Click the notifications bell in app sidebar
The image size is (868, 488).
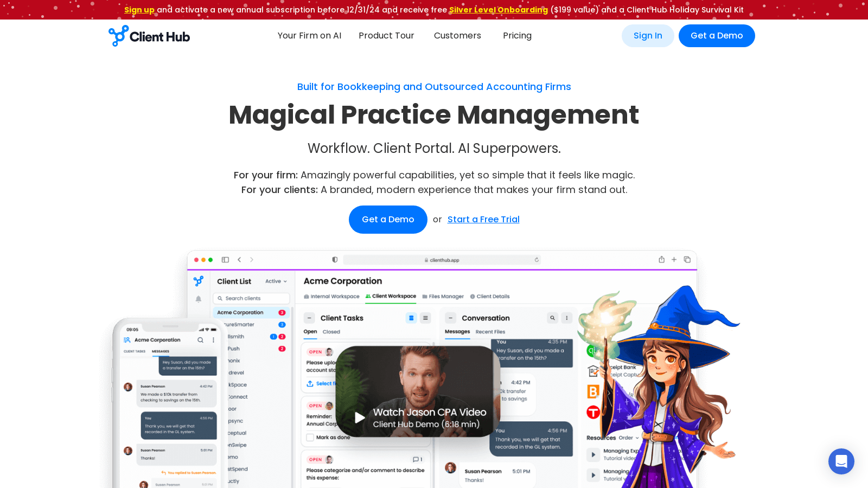point(199,299)
